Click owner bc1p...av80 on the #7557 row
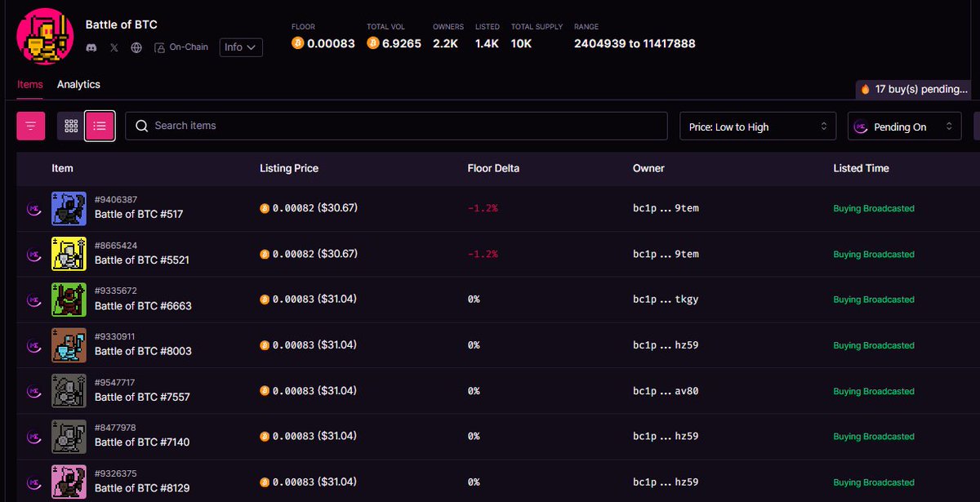 [x=666, y=391]
